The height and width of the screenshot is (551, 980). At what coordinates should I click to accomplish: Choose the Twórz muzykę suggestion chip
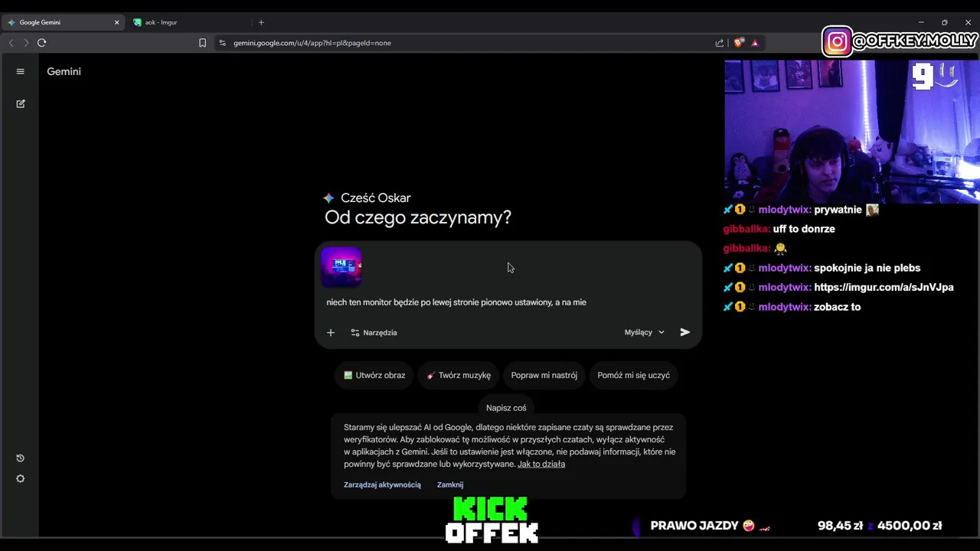point(459,375)
